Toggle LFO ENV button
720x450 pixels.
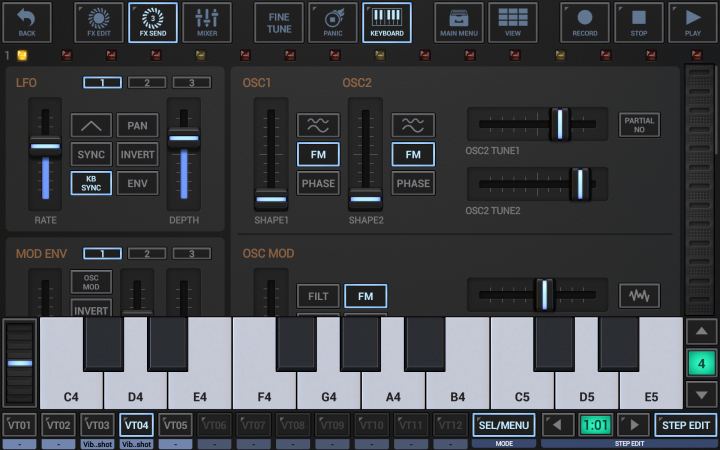pyautogui.click(x=137, y=183)
